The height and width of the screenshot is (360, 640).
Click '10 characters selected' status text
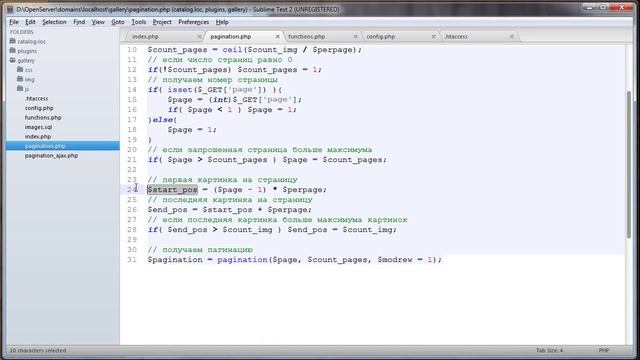pos(38,350)
